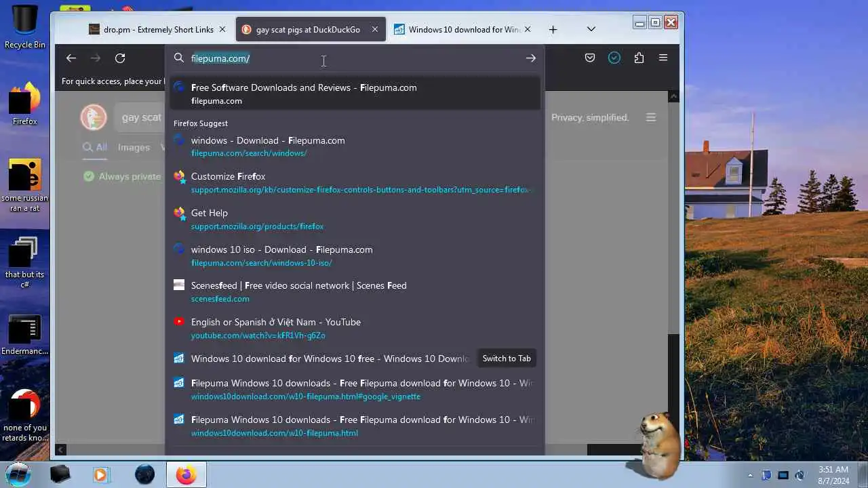Click the horizontal scrollbar left arrow
Screen dimensions: 868x488
click(x=60, y=449)
